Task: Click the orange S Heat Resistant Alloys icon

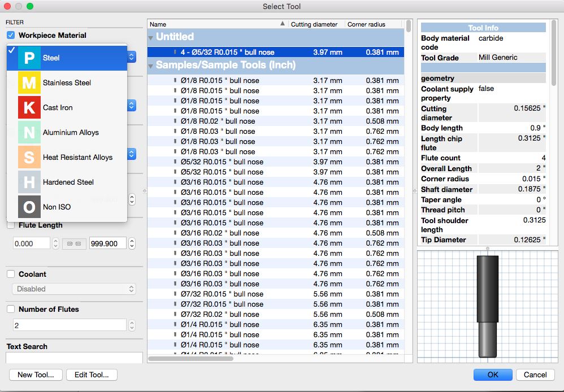Action: [x=29, y=157]
